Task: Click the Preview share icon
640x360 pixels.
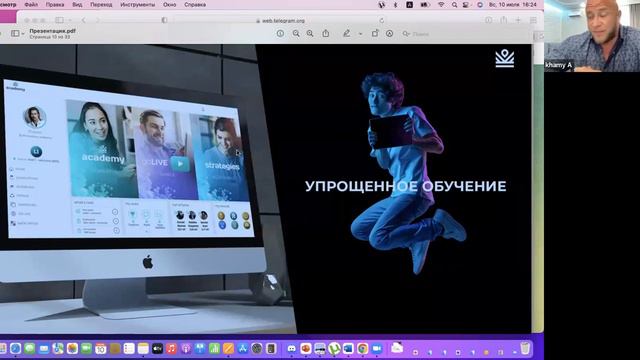Action: [326, 33]
